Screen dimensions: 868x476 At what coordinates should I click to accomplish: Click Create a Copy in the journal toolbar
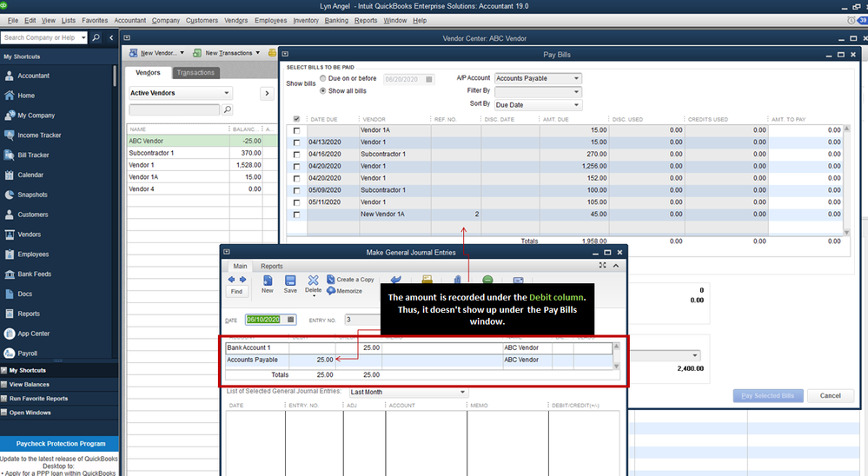click(350, 280)
